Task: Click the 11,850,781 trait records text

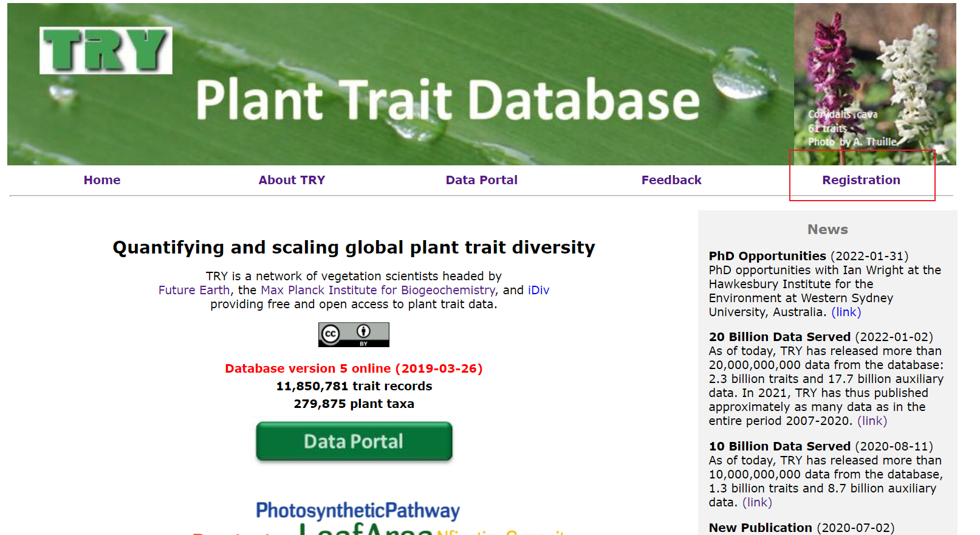Action: [354, 386]
